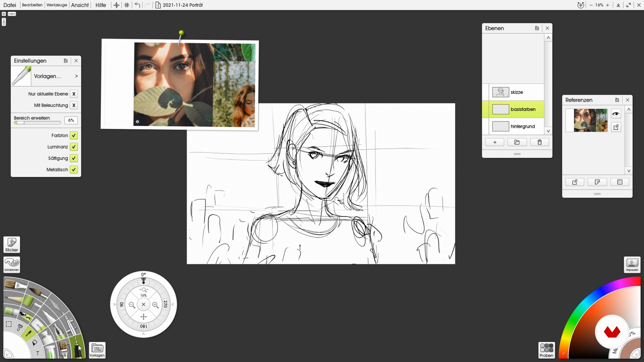Image resolution: width=644 pixels, height=362 pixels.
Task: Toggle reference image visibility eye
Action: pos(616,114)
